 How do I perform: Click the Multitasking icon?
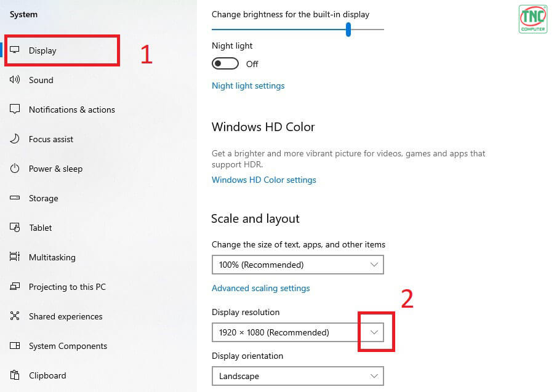pos(15,257)
